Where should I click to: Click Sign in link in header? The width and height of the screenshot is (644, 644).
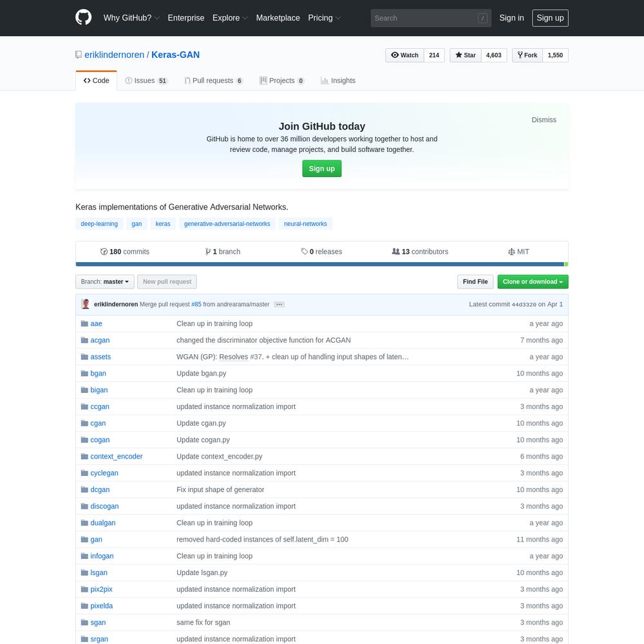511,17
